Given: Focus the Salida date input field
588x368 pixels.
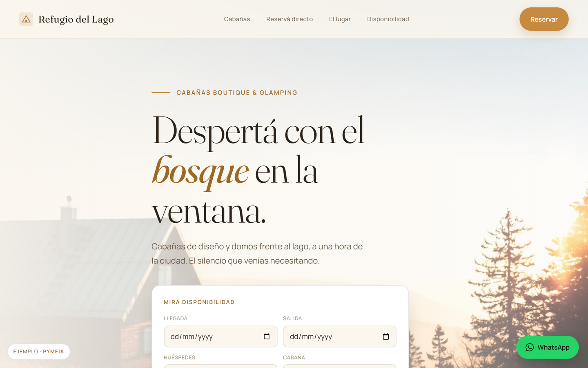Looking at the screenshot, I should tap(340, 337).
